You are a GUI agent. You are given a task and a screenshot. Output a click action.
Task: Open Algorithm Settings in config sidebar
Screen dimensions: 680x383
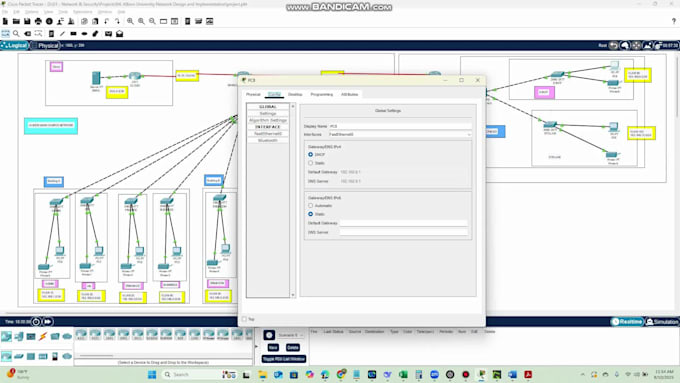(268, 120)
